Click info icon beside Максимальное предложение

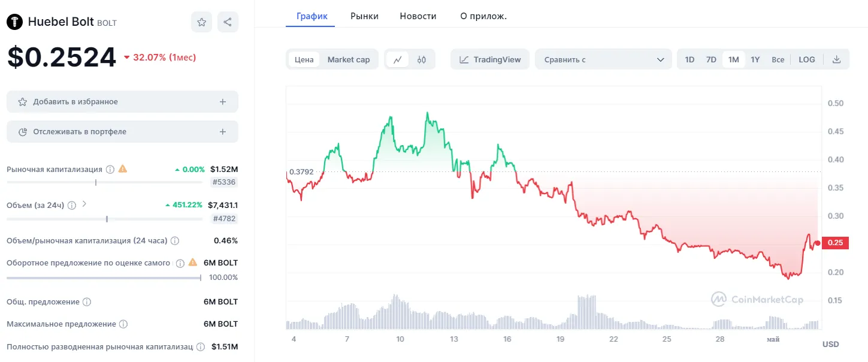123,324
